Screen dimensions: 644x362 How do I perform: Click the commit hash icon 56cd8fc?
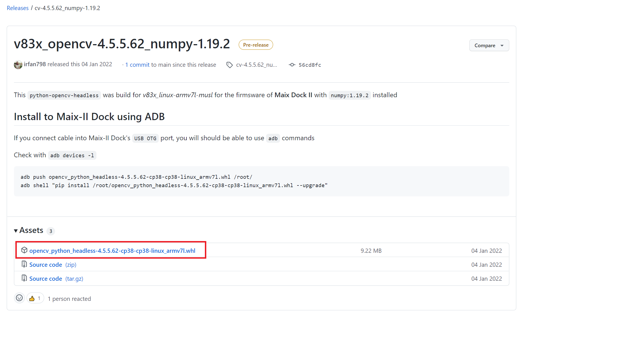[x=304, y=65]
